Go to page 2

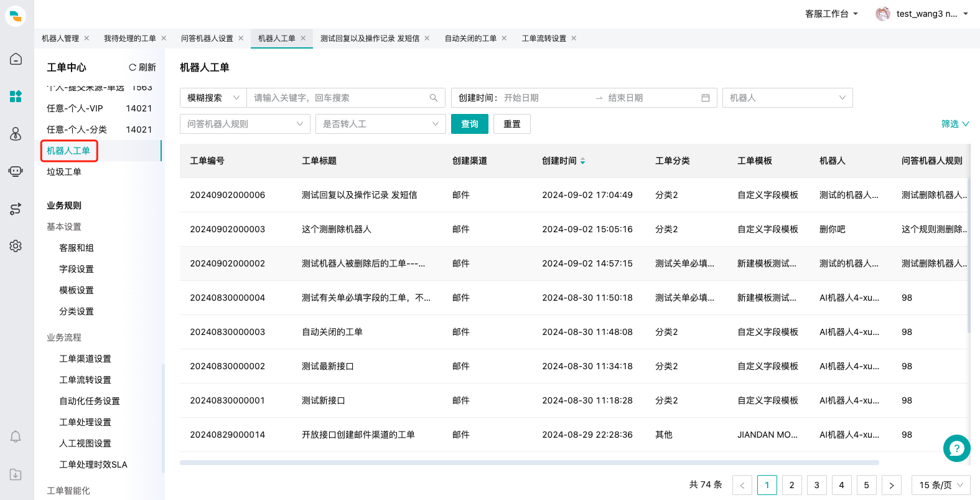pos(792,485)
